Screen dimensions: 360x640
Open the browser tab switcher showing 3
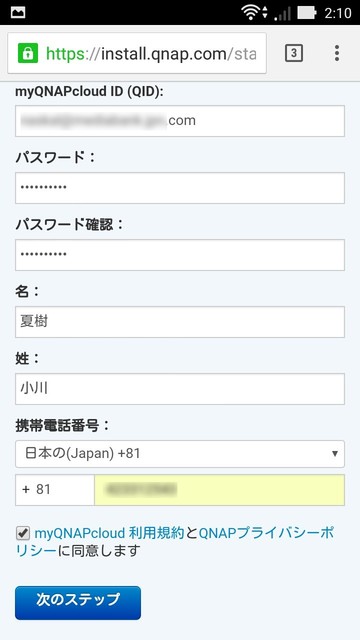293,53
